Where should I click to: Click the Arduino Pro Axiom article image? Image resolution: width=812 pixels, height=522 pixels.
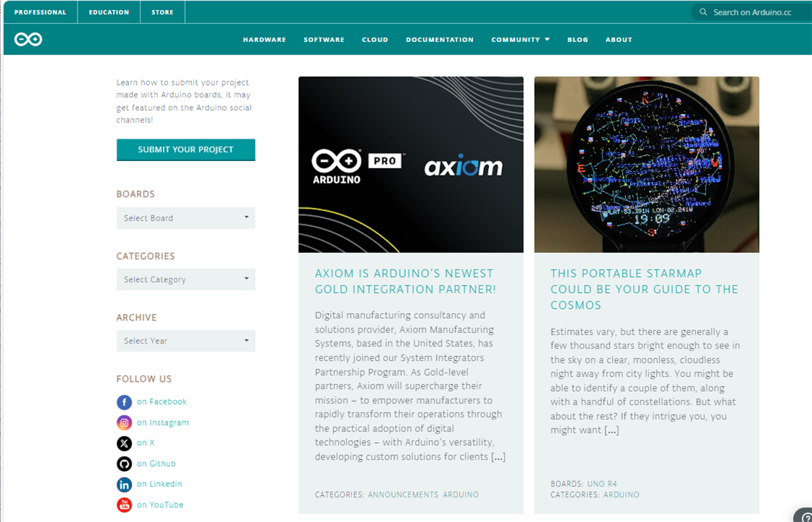tap(411, 165)
